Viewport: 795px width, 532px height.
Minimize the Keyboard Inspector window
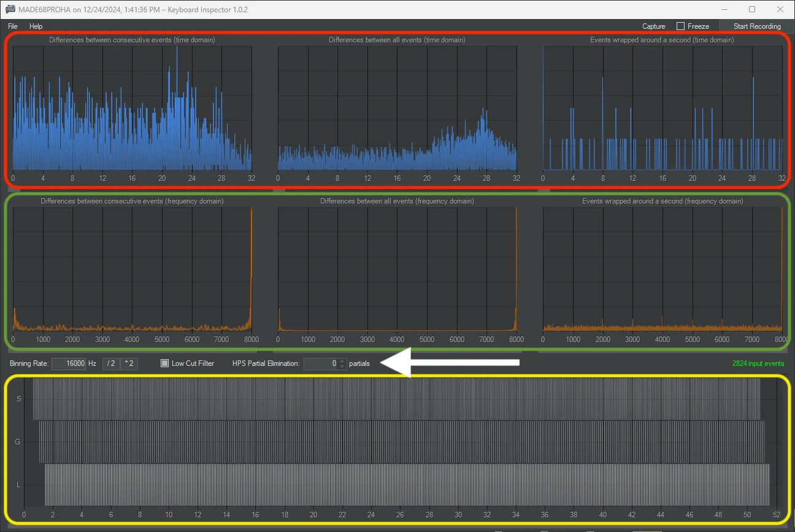tap(724, 9)
